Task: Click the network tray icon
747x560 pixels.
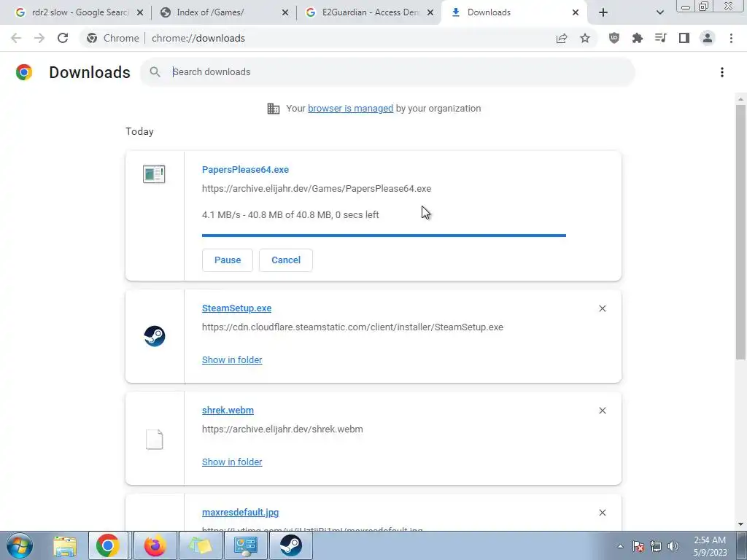Action: (x=656, y=546)
